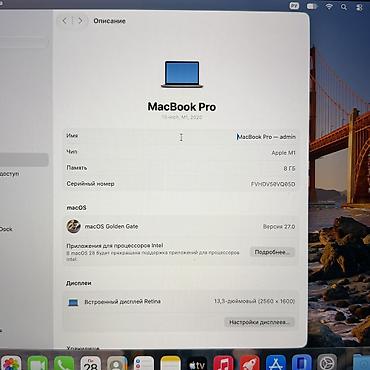Open the red rocket app in the Dock
The height and width of the screenshot is (370, 370).
[x=250, y=363]
